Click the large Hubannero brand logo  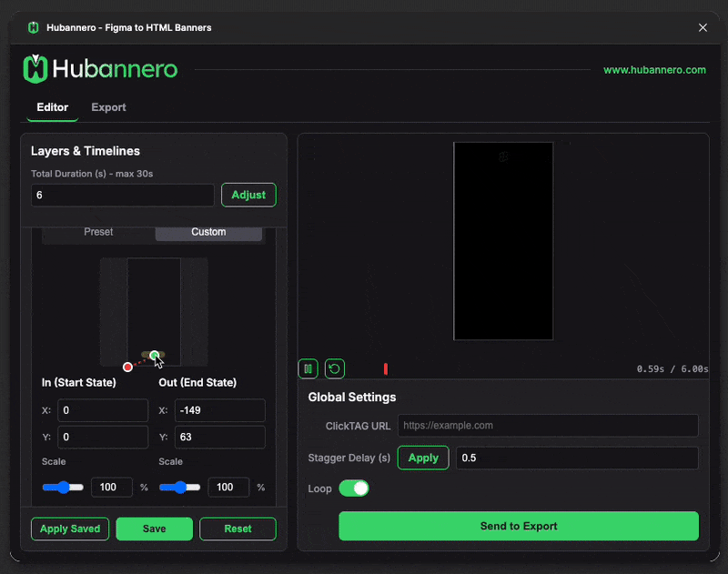pos(100,69)
